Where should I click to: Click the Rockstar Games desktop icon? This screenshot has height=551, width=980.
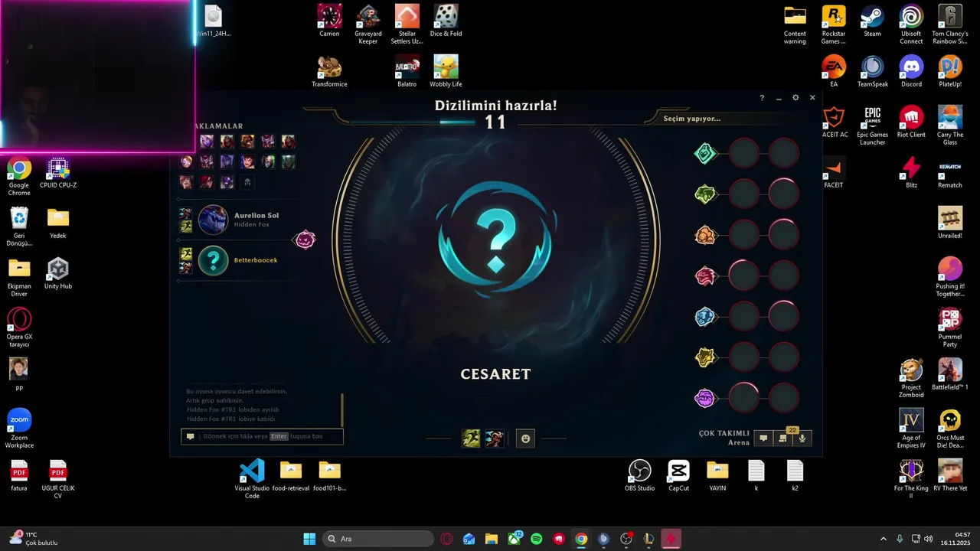point(833,24)
